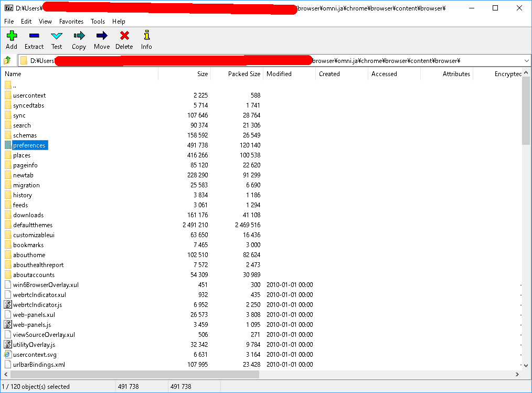Select the parent directory '..' folder icon
The width and height of the screenshot is (532, 393).
tap(8, 86)
